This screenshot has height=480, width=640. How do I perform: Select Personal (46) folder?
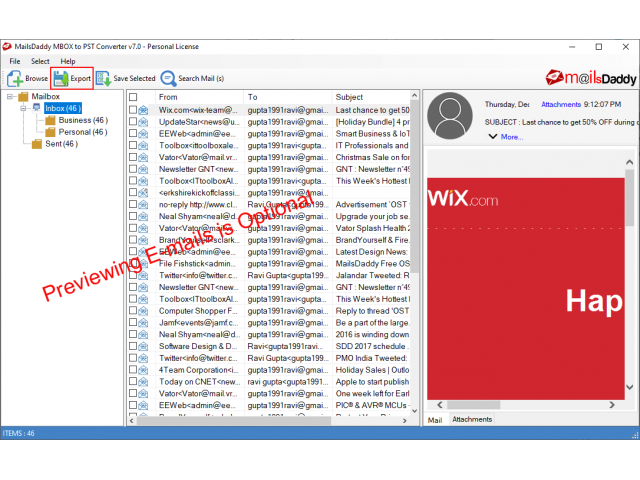[x=83, y=132]
